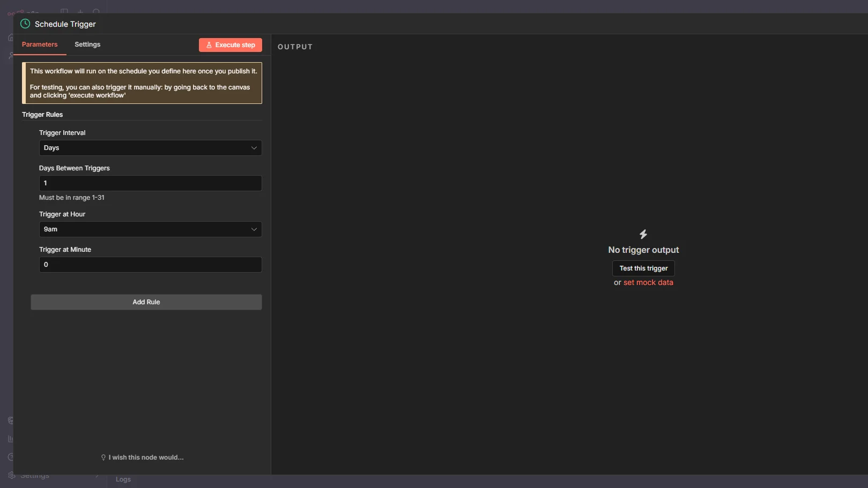Open the sidebar Settings gear icon
This screenshot has height=488, width=868.
coord(11,475)
